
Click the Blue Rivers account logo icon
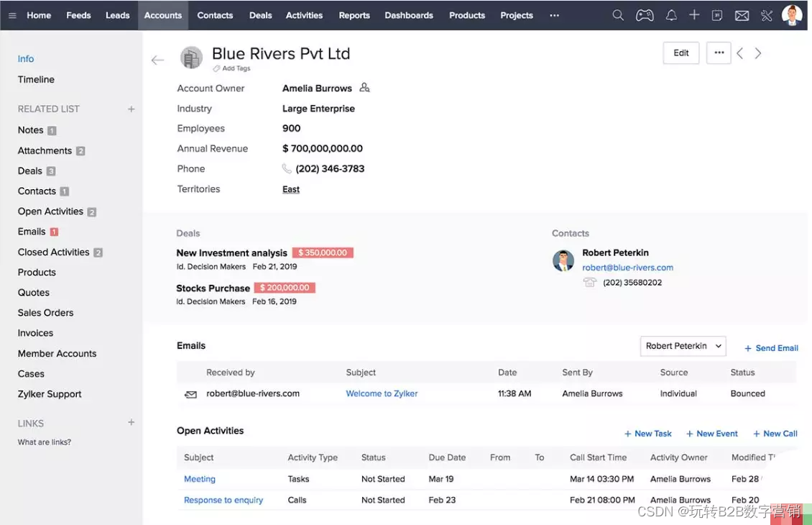tap(191, 58)
